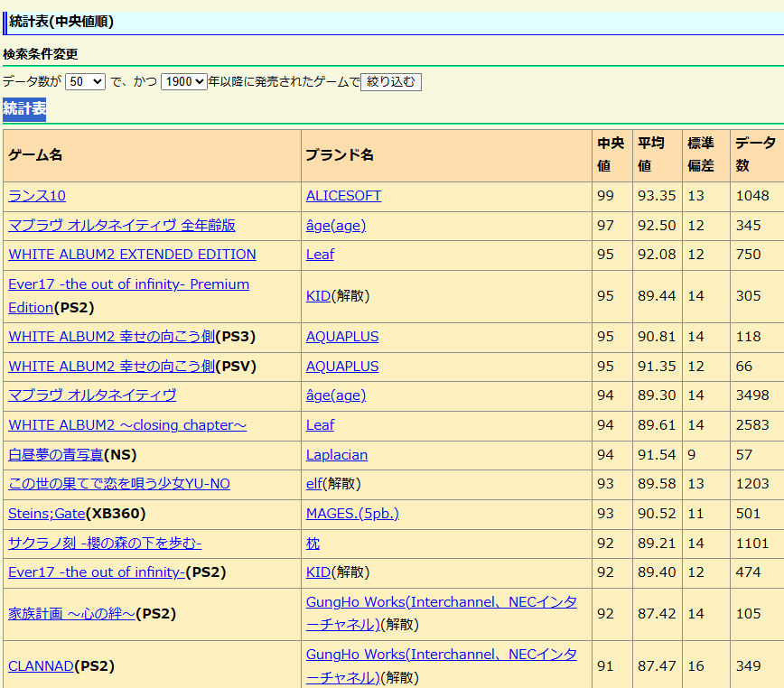Open the data count dropdown showing 50
The width and height of the screenshot is (784, 688).
(85, 81)
